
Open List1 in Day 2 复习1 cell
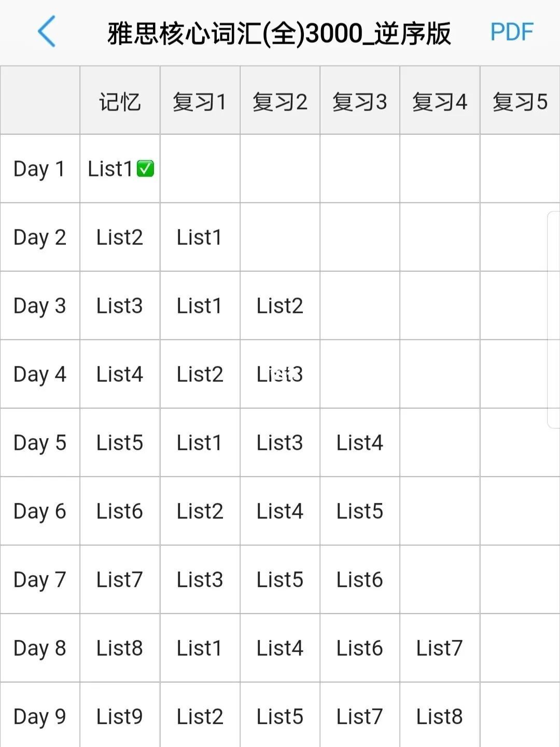tap(200, 237)
